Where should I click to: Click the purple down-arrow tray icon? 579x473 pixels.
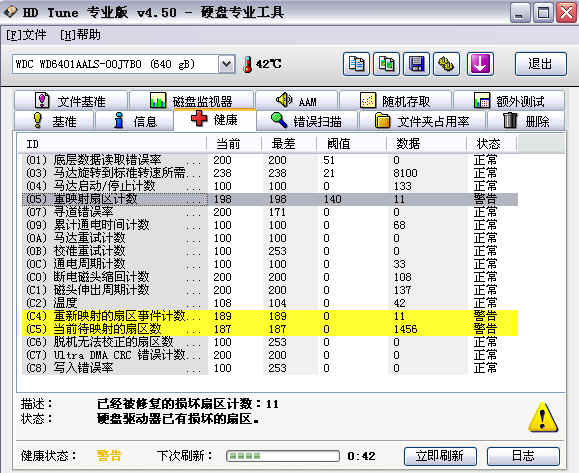(x=480, y=64)
